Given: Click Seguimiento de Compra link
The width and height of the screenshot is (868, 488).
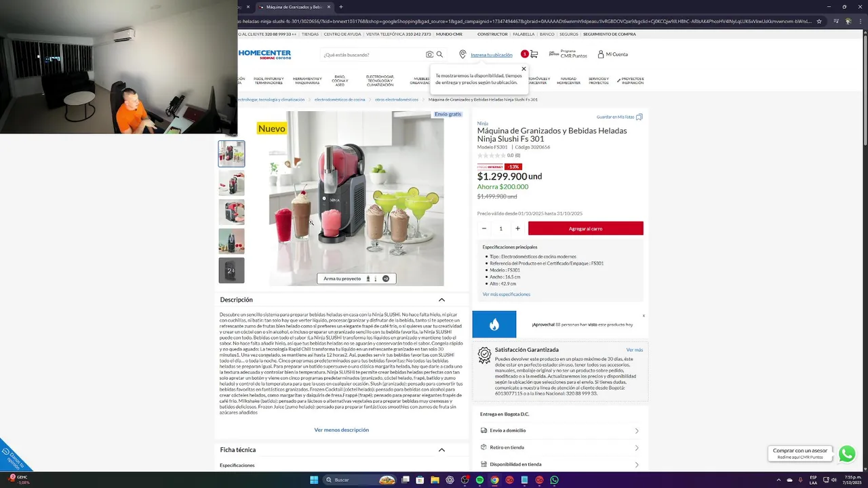Looking at the screenshot, I should pyautogui.click(x=610, y=34).
